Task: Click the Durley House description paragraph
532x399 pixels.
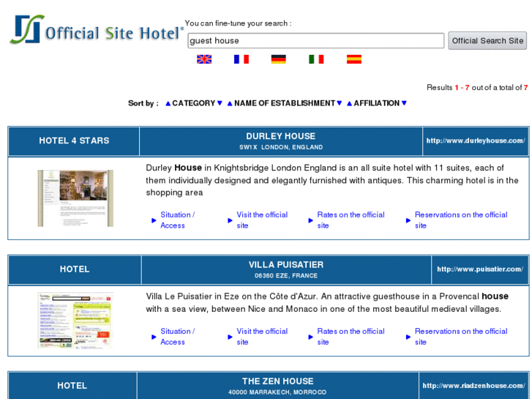Action: [x=331, y=180]
